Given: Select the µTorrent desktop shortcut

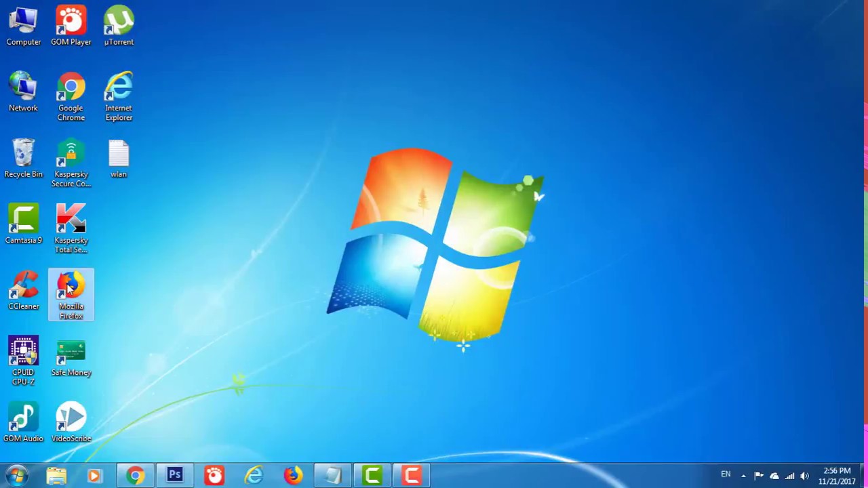Looking at the screenshot, I should (x=119, y=27).
